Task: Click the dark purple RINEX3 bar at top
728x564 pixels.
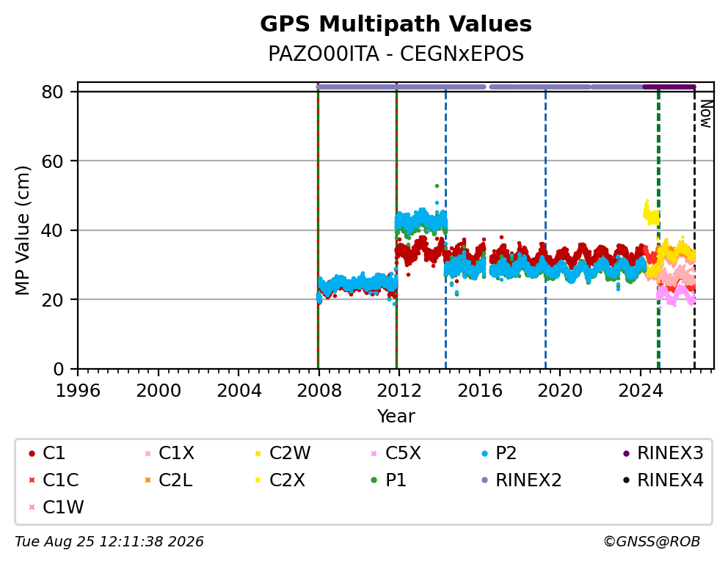Action: [669, 87]
